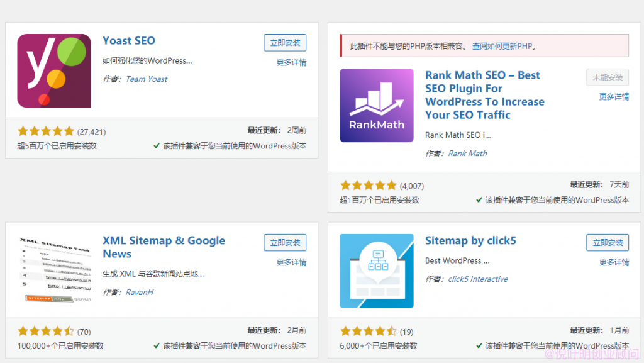644x363 pixels.
Task: Click the (19) rating count
Action: coord(407,332)
